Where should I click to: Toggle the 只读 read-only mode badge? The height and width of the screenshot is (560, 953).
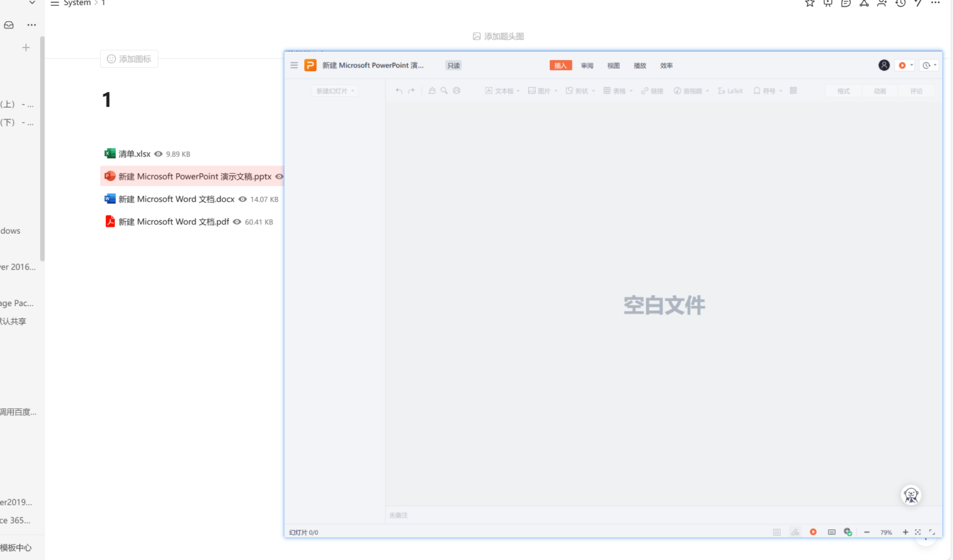click(x=453, y=66)
